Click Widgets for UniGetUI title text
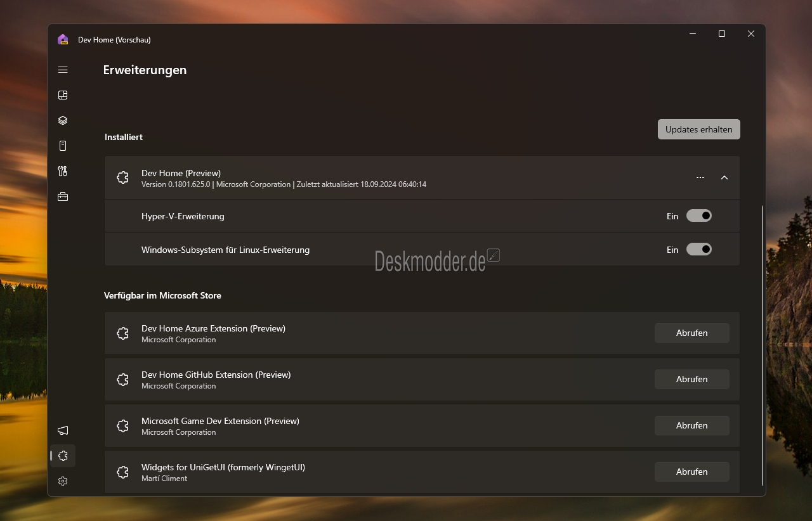The height and width of the screenshot is (521, 812). click(223, 467)
